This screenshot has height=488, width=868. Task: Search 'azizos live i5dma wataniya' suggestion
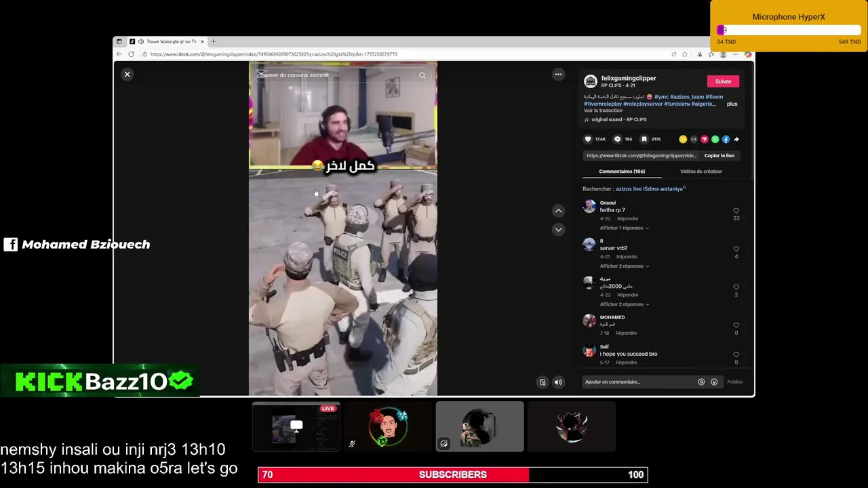649,189
